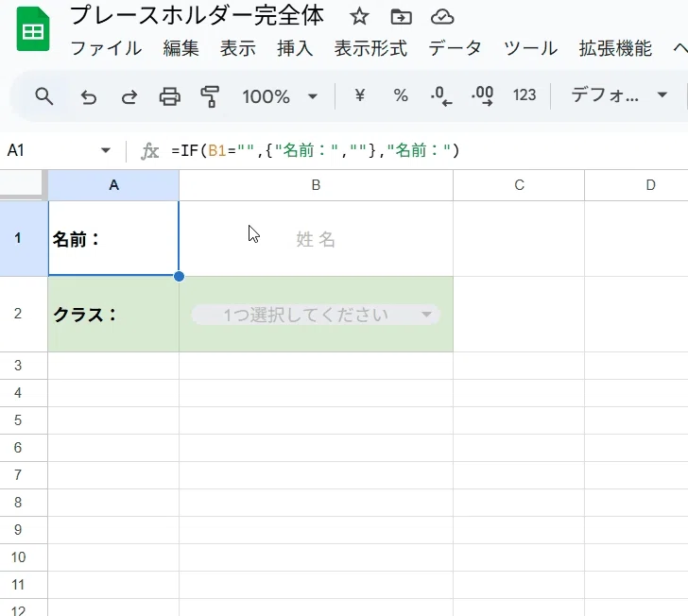Open the 123 number formats menu

click(x=525, y=94)
